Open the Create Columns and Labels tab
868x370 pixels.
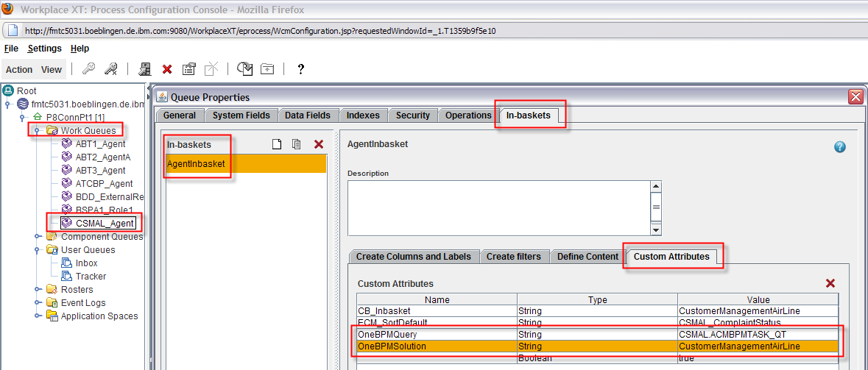point(414,257)
